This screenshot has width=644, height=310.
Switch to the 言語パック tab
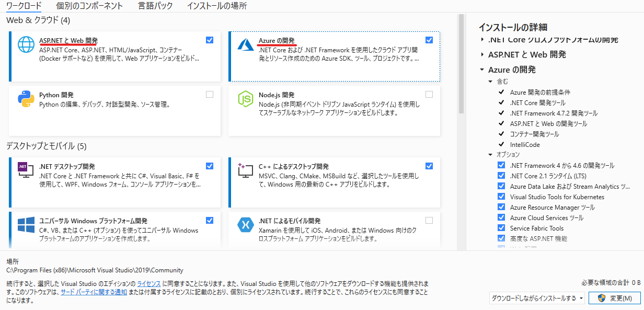tap(155, 6)
